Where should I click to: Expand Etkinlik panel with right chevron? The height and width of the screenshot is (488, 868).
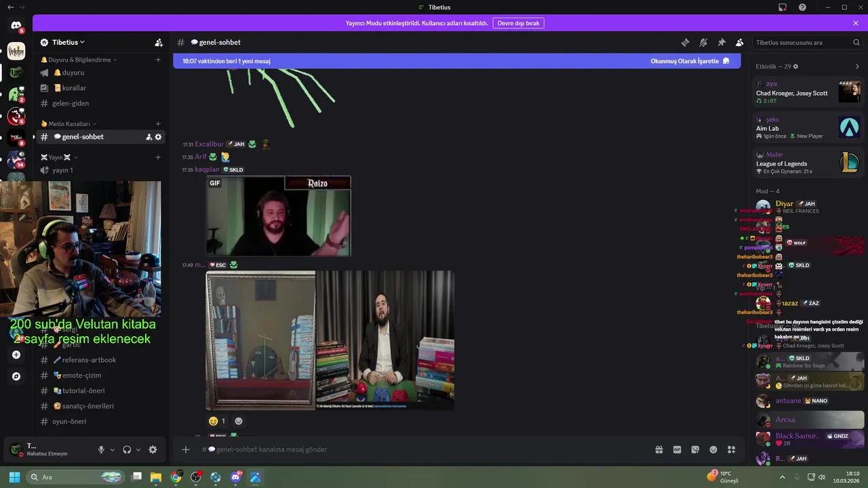click(857, 66)
